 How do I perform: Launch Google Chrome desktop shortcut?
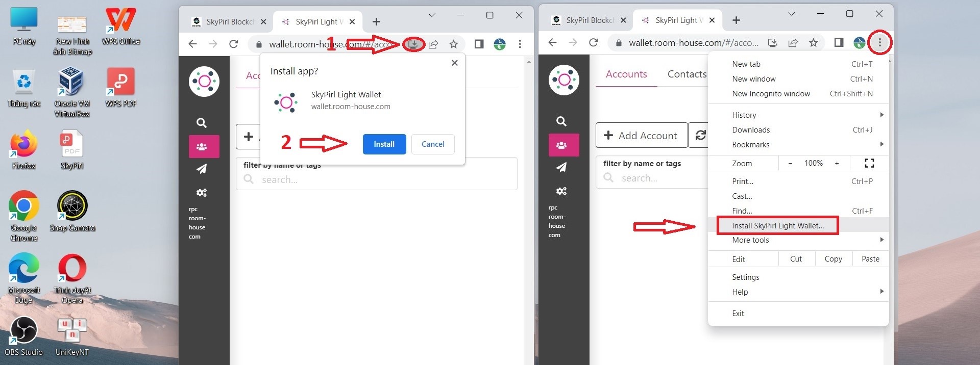(24, 217)
